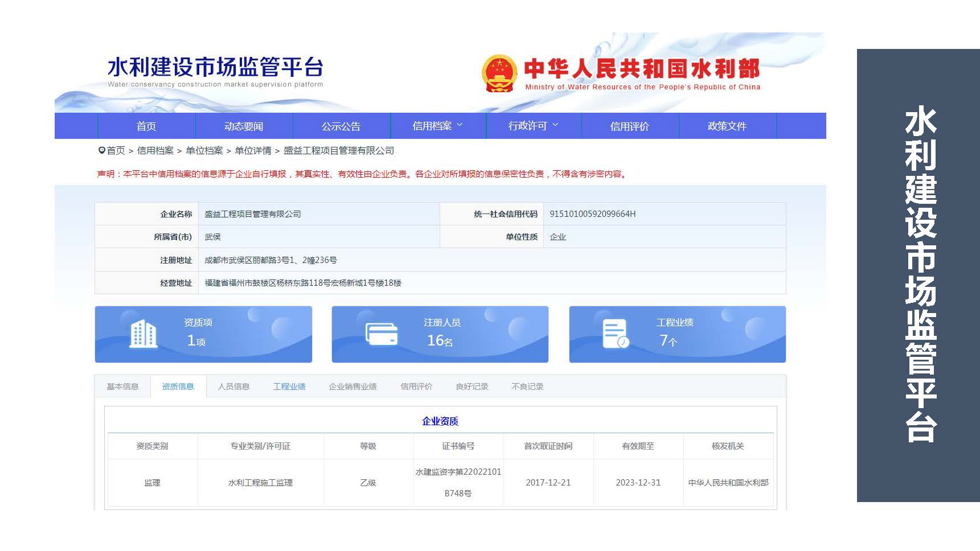Click the 单位详情 breadcrumb link
This screenshot has height=551, width=980.
pyautogui.click(x=253, y=150)
